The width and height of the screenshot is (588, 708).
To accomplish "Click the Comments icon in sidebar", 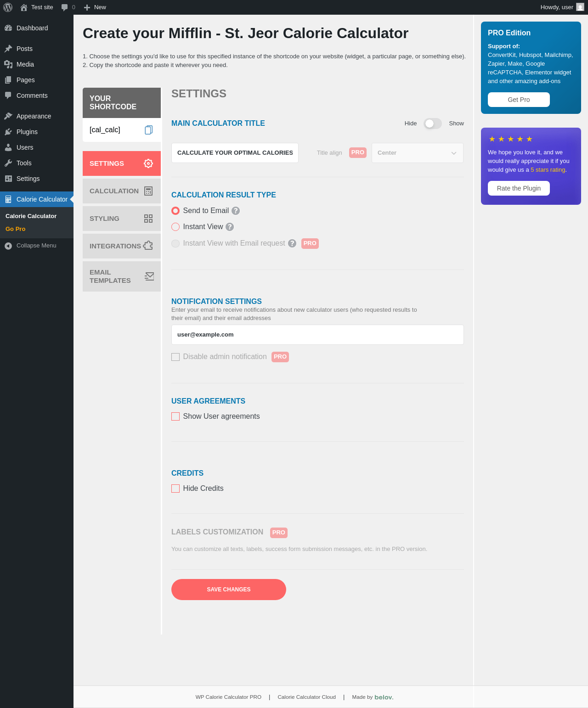I will tap(8, 96).
